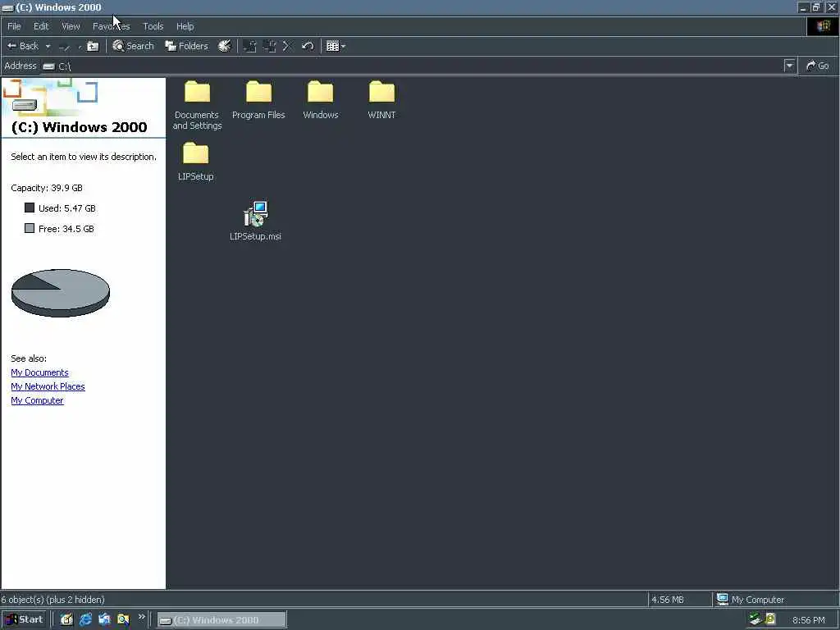Click the Undo toolbar icon
The image size is (840, 630).
(x=308, y=46)
